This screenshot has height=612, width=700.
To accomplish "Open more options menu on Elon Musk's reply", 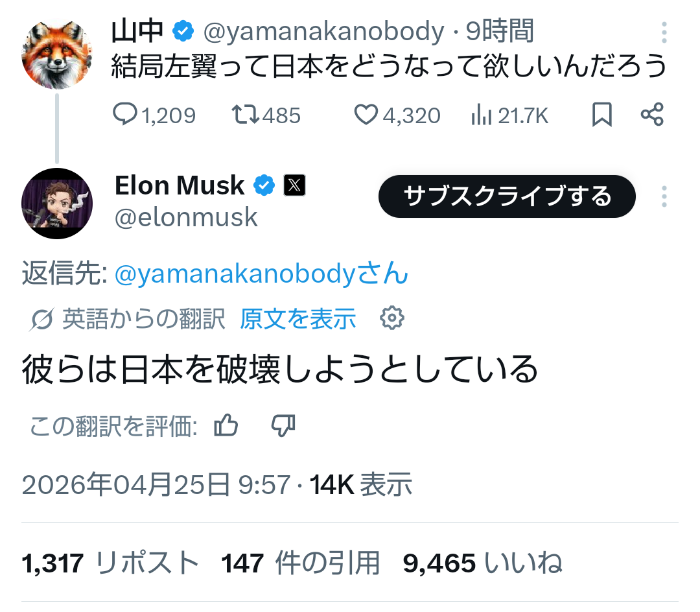I will coord(664,196).
